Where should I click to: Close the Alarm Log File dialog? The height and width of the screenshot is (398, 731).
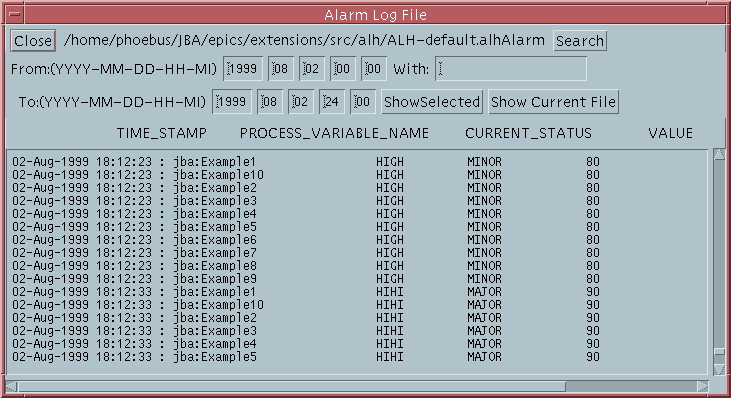(x=33, y=41)
